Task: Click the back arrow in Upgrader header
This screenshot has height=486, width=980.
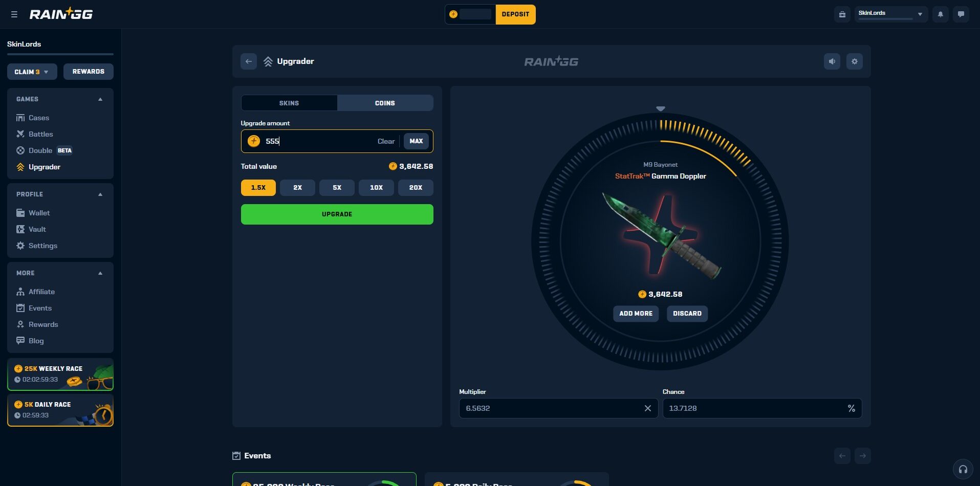Action: click(249, 61)
